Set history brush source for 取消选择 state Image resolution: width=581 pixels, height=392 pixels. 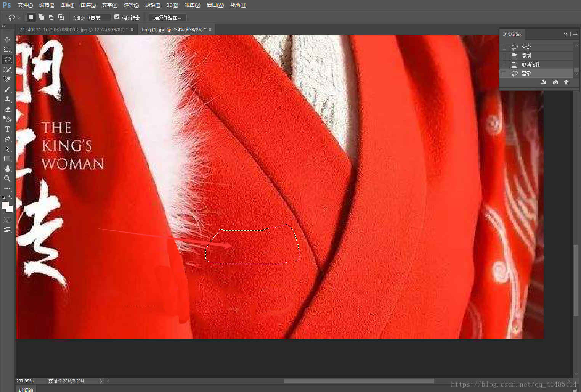pyautogui.click(x=504, y=64)
